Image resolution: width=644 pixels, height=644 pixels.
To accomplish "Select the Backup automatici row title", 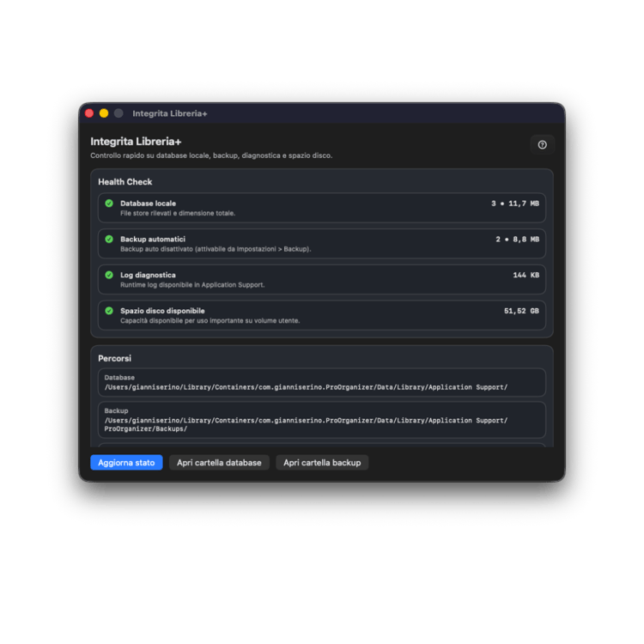I will coord(153,239).
